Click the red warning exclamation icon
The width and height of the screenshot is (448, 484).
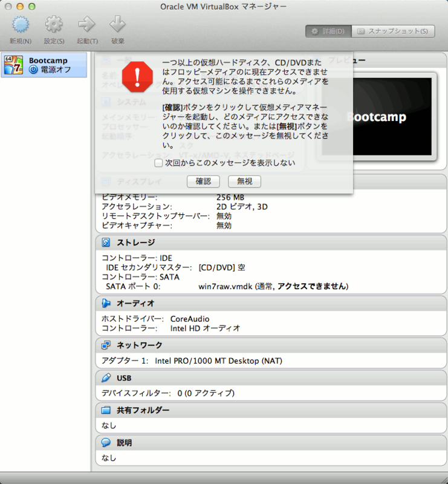[x=137, y=77]
